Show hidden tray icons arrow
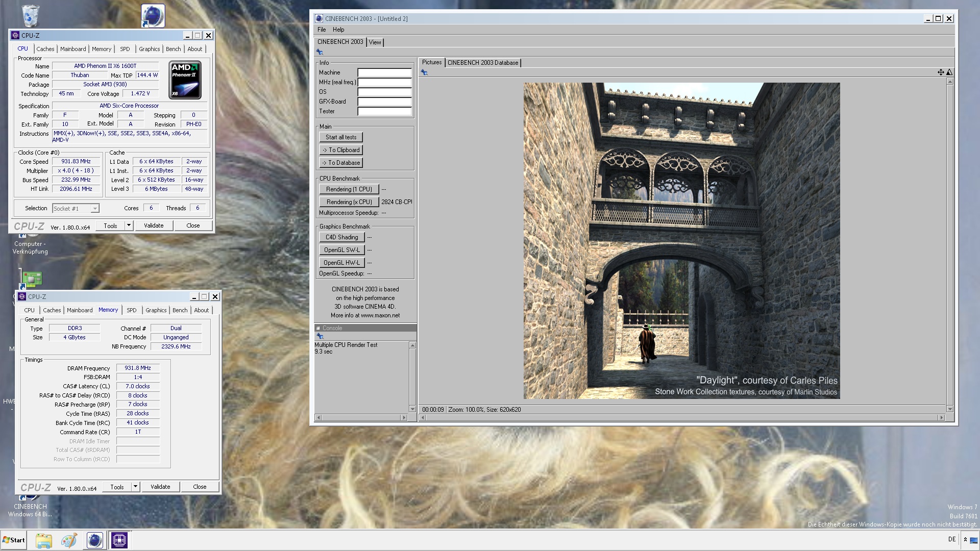Image resolution: width=980 pixels, height=551 pixels. [x=965, y=540]
